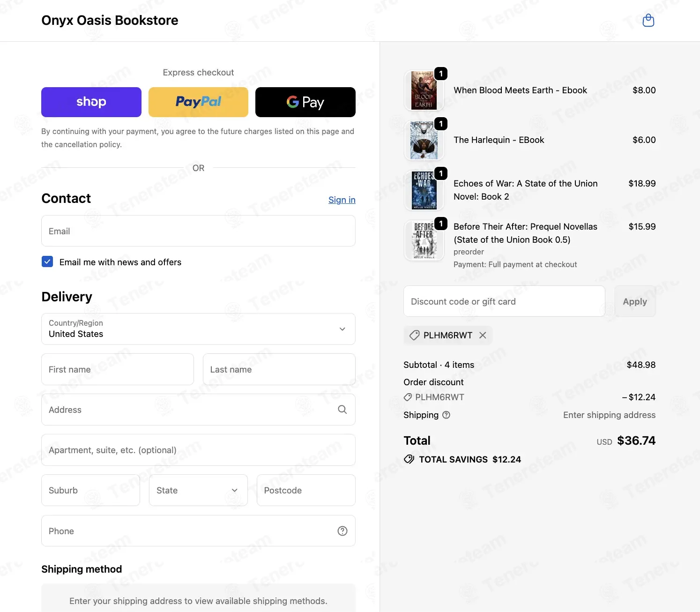Click the Postcode field
Viewport: 700px width, 612px height.
tap(306, 490)
